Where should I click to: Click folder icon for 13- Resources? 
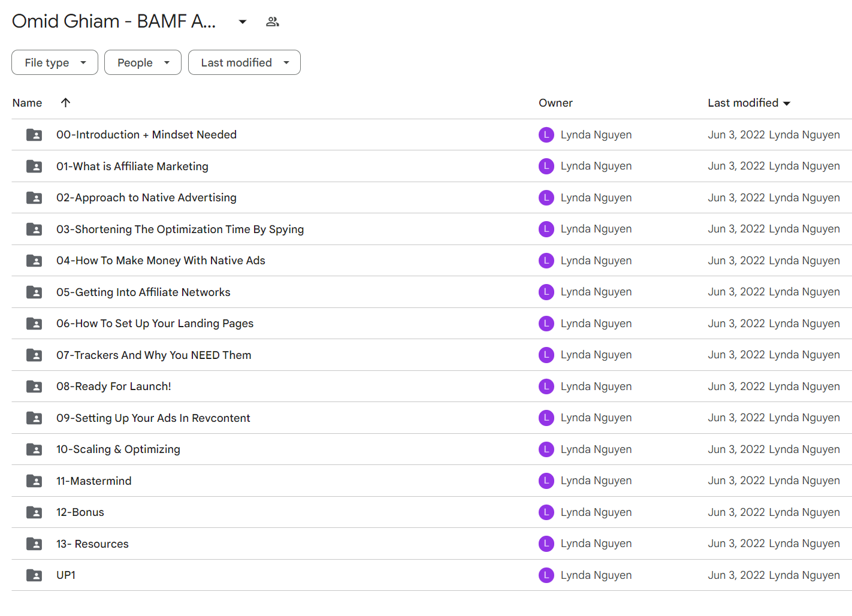tap(34, 544)
